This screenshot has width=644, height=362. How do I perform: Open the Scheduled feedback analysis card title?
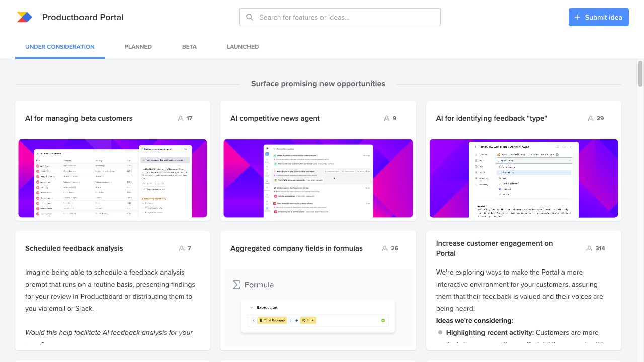[74, 248]
